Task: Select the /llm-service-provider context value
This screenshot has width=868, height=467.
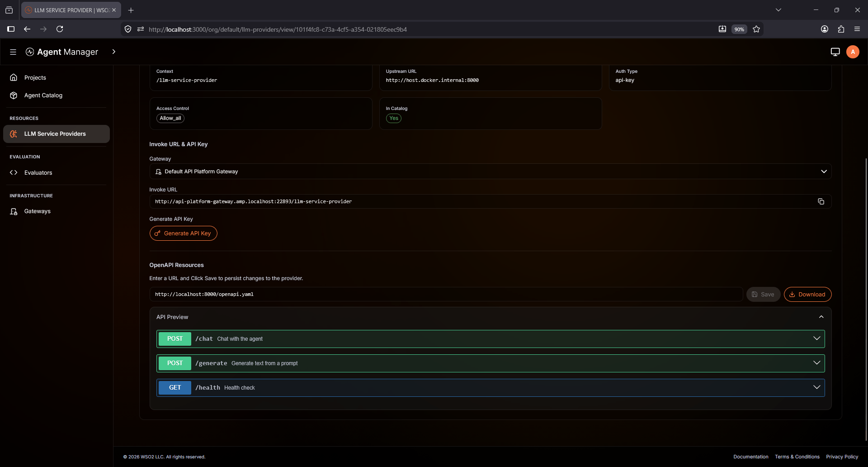Action: pyautogui.click(x=187, y=81)
